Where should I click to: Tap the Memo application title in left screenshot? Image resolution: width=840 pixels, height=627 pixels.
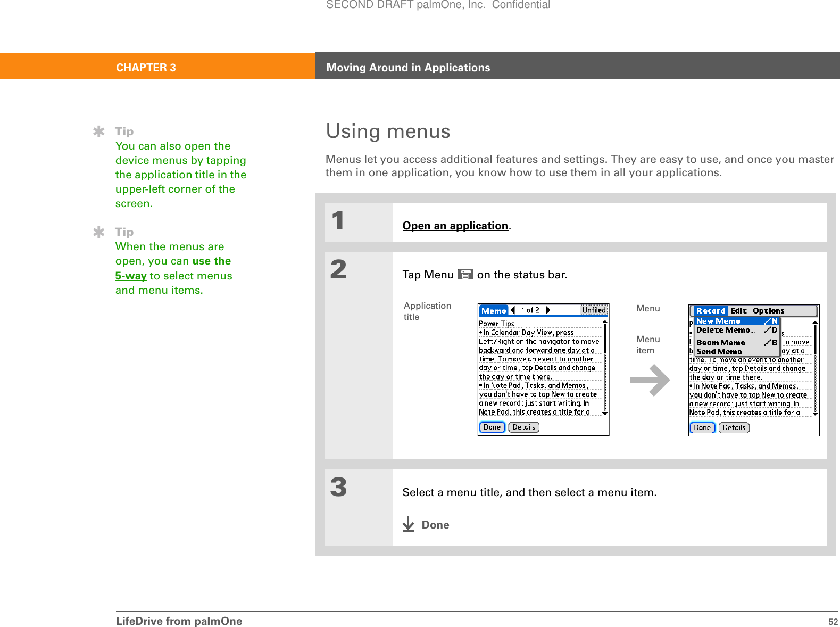[494, 311]
